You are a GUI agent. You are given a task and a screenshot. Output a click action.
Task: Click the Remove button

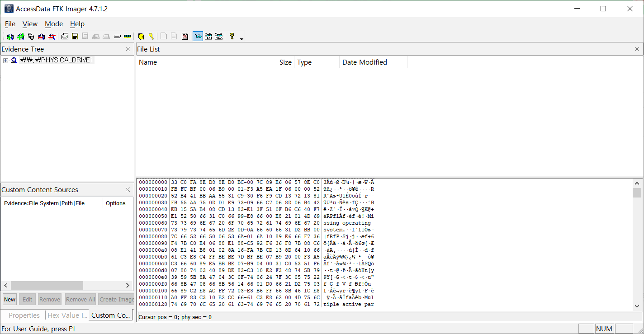50,299
